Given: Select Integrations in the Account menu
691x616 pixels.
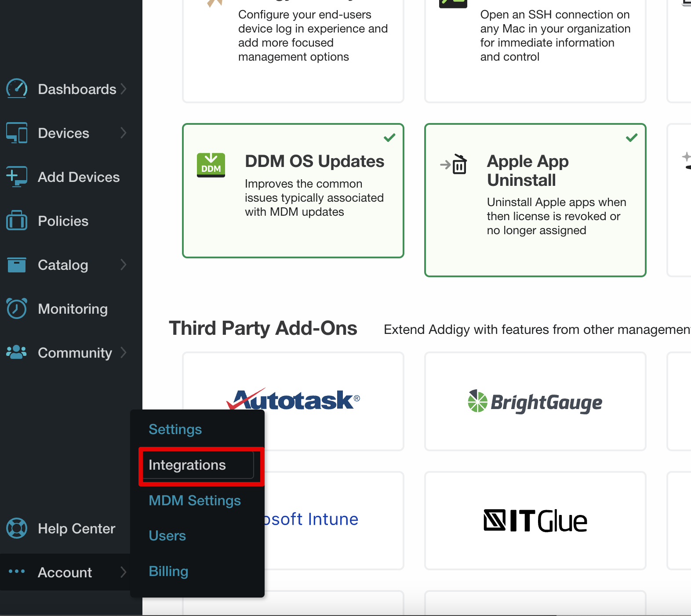Looking at the screenshot, I should pos(187,465).
